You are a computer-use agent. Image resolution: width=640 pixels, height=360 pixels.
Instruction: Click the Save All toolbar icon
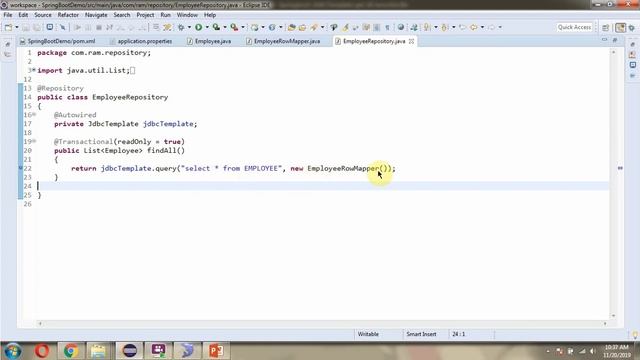pos(37,27)
